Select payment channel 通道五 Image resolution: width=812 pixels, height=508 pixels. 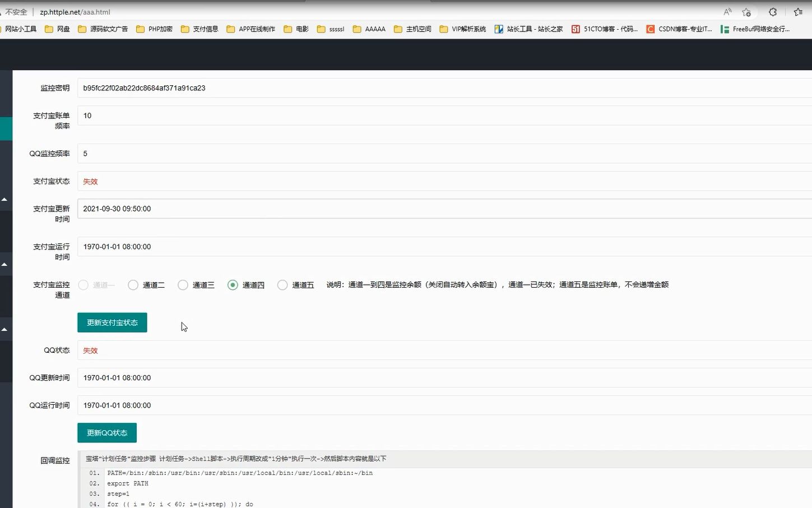(x=282, y=285)
